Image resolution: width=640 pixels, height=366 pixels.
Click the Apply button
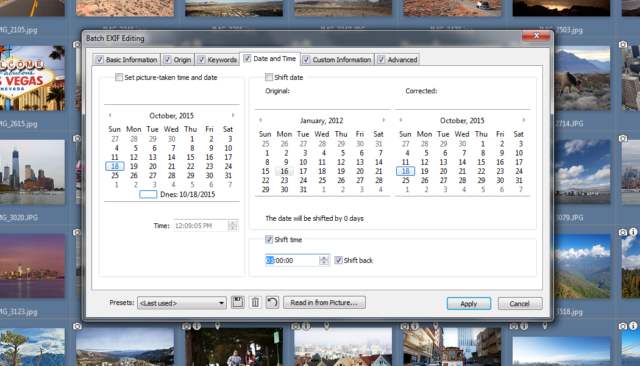click(x=469, y=304)
